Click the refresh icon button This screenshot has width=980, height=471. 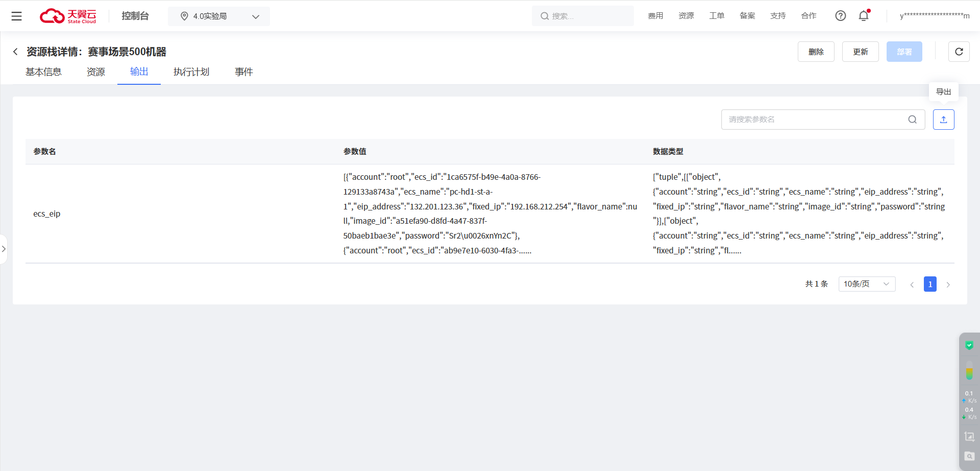pos(959,52)
